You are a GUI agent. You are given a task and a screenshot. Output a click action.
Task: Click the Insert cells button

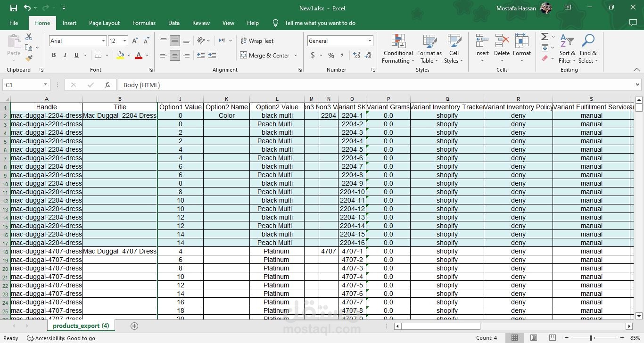point(482,49)
